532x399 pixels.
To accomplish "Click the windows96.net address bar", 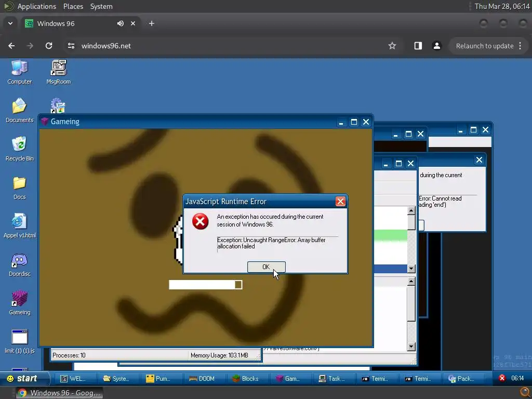I will (231, 46).
